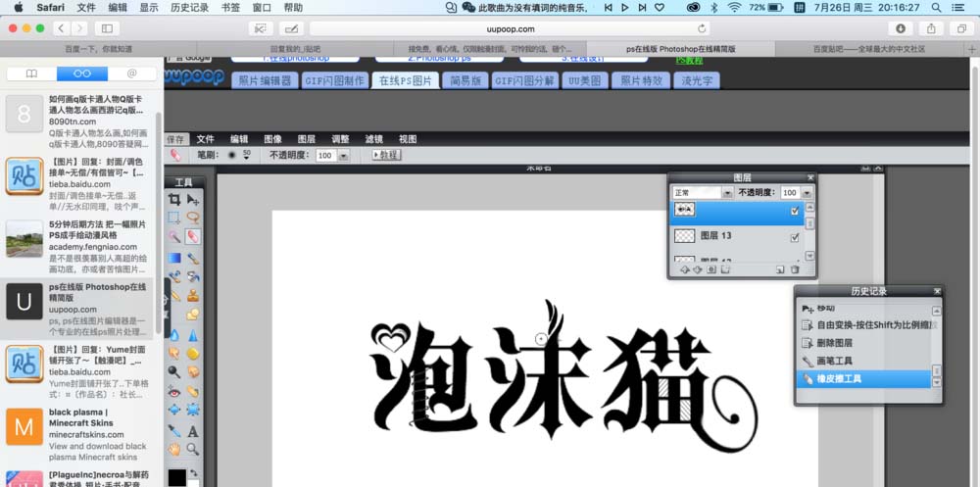Viewport: 980px width, 487px height.
Task: Open the 简易版 page button
Action: point(465,80)
